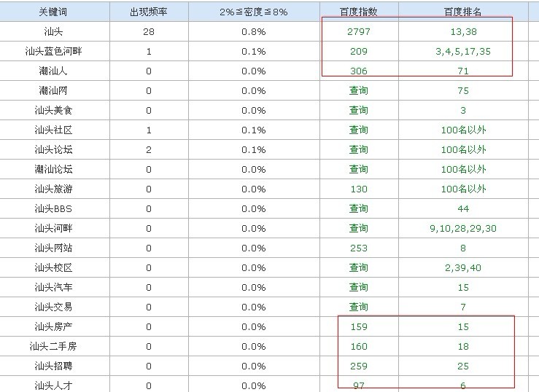Screen dimensions: 539x392
Task: Click the 百度排名 column header
Action: (463, 12)
